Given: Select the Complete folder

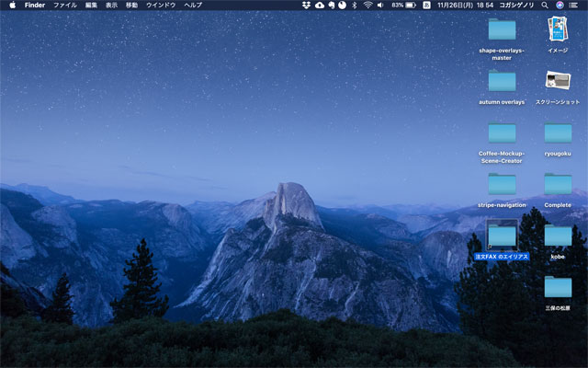Looking at the screenshot, I should (558, 184).
